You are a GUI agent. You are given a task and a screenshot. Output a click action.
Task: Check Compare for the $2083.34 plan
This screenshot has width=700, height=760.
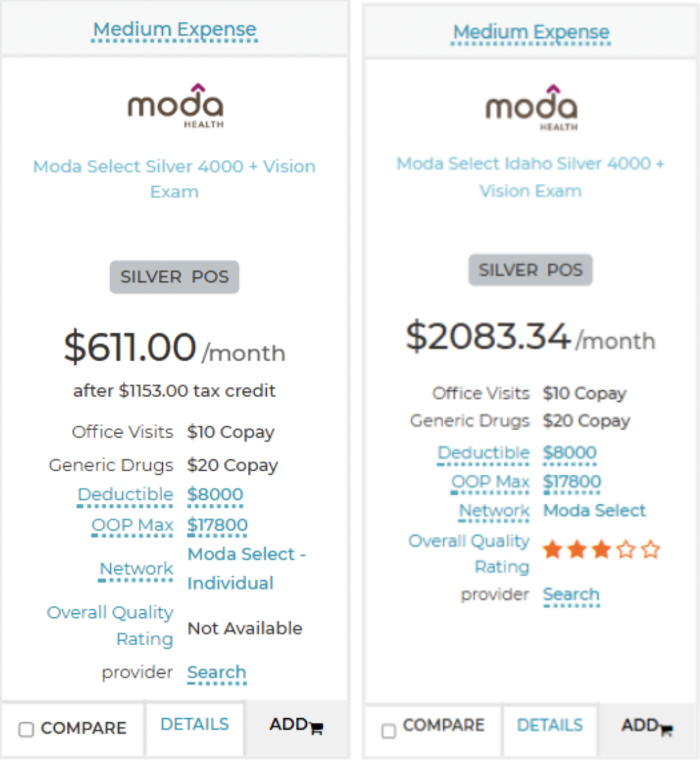click(x=389, y=730)
